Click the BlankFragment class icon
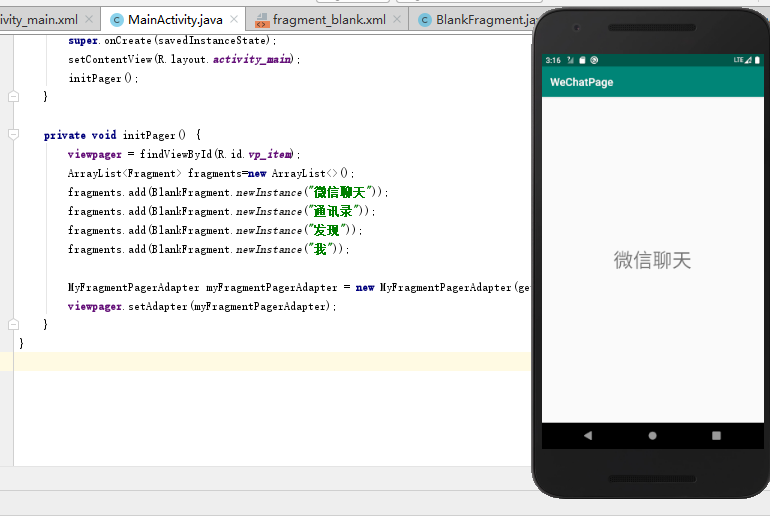The width and height of the screenshot is (770, 516). (425, 20)
